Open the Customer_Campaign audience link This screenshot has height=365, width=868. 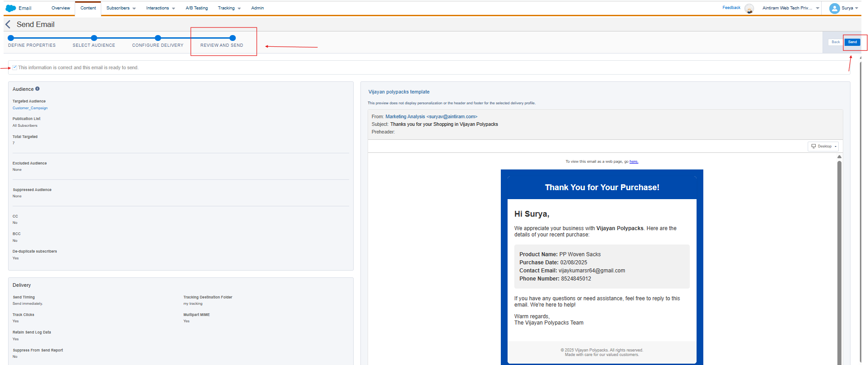pos(30,108)
